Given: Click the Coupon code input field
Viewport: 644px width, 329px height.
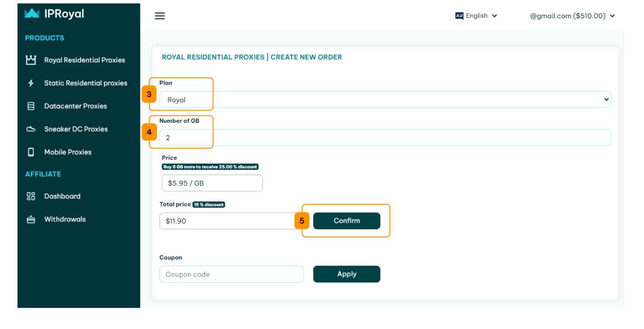Looking at the screenshot, I should 231,274.
